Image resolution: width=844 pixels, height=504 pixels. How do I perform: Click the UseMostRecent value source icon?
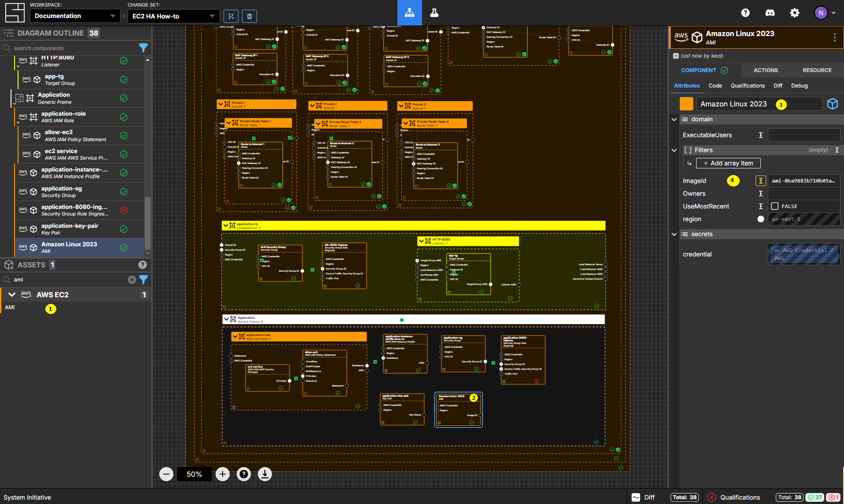(x=760, y=206)
